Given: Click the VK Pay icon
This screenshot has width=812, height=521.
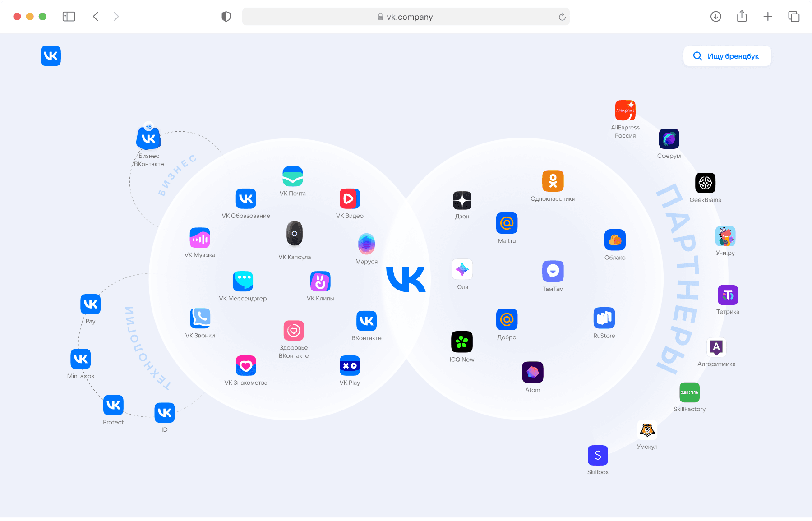Looking at the screenshot, I should tap(90, 304).
